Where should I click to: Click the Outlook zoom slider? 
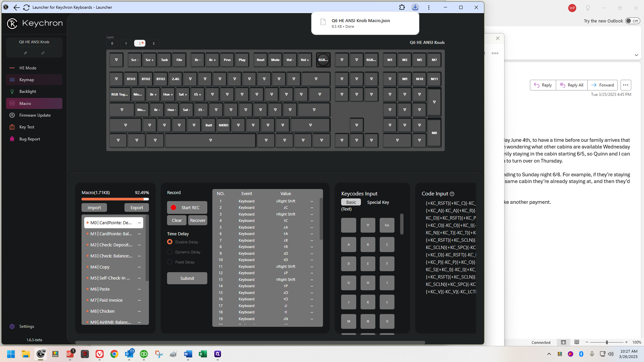(x=606, y=342)
